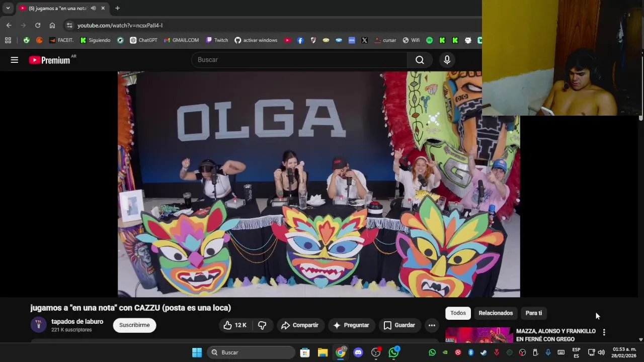The width and height of the screenshot is (644, 362).
Task: Open the MAZZA, ALONSO Y FRANKILLO video thumbnail
Action: (478, 335)
